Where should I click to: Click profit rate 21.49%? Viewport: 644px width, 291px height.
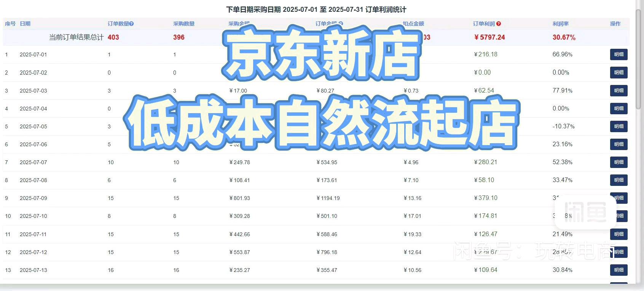pos(563,234)
